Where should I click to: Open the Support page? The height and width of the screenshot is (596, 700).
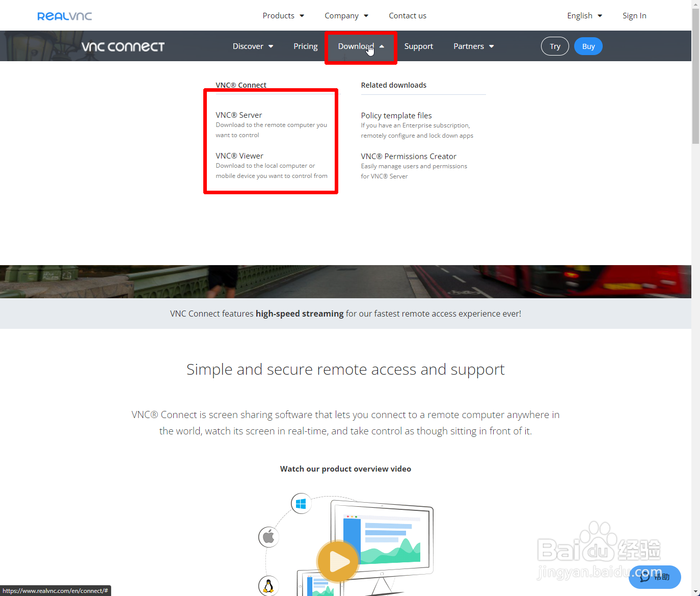(x=419, y=46)
